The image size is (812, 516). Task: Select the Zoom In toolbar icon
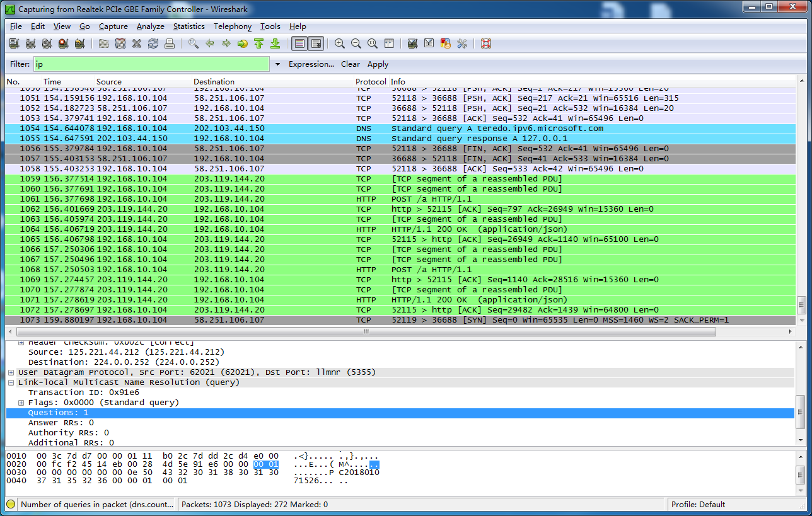tap(339, 43)
